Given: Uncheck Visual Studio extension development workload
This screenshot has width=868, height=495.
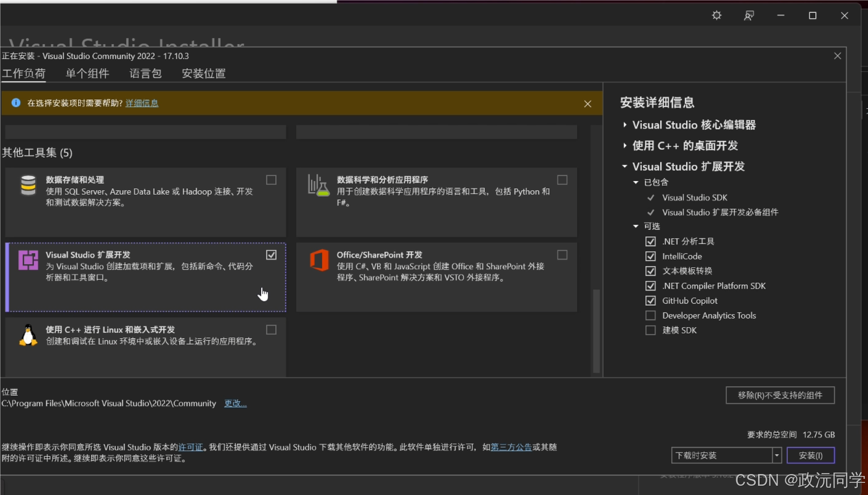Looking at the screenshot, I should (x=271, y=255).
